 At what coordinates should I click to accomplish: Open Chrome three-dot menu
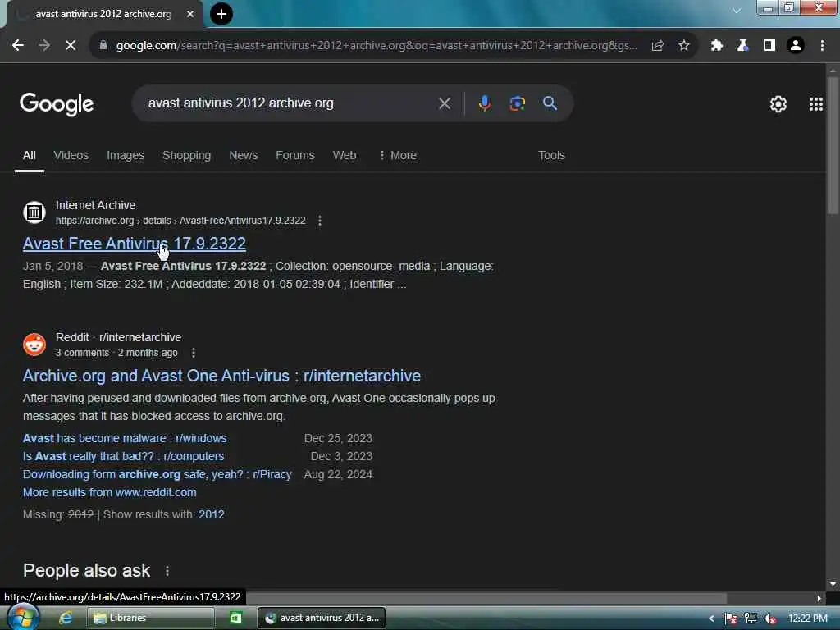coord(822,46)
